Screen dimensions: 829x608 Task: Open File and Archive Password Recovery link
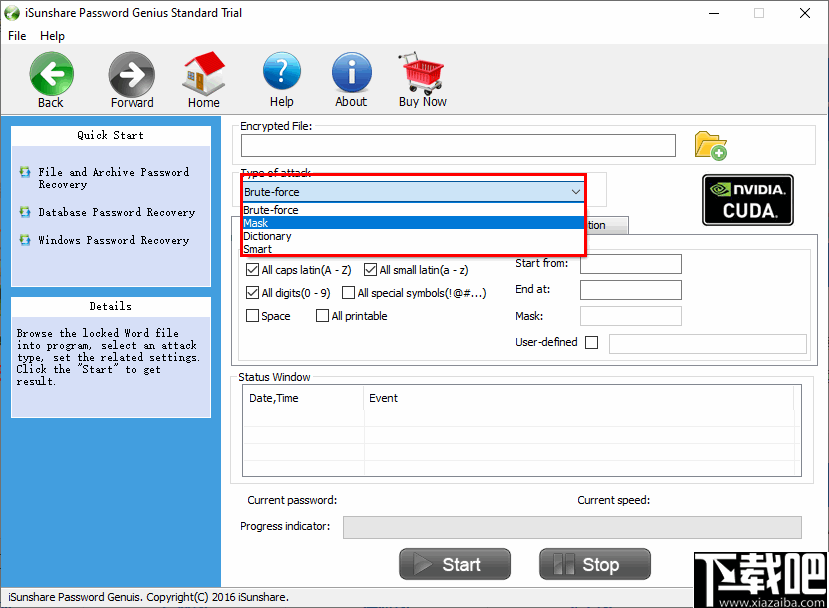coord(114,178)
